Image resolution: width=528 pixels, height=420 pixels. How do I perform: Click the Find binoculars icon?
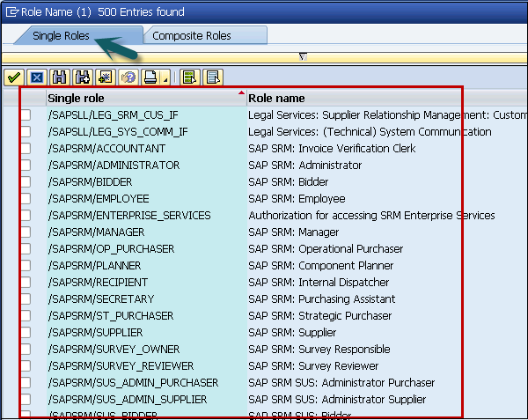(60, 77)
